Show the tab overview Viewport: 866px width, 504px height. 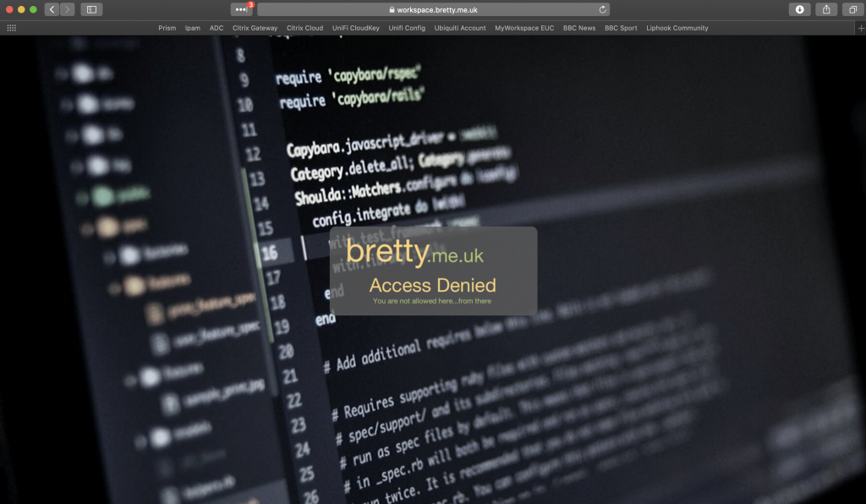coord(852,9)
